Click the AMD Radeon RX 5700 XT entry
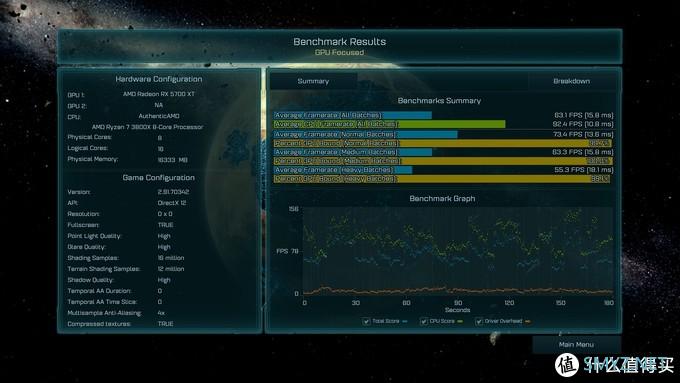The height and width of the screenshot is (383, 680). pyautogui.click(x=159, y=94)
